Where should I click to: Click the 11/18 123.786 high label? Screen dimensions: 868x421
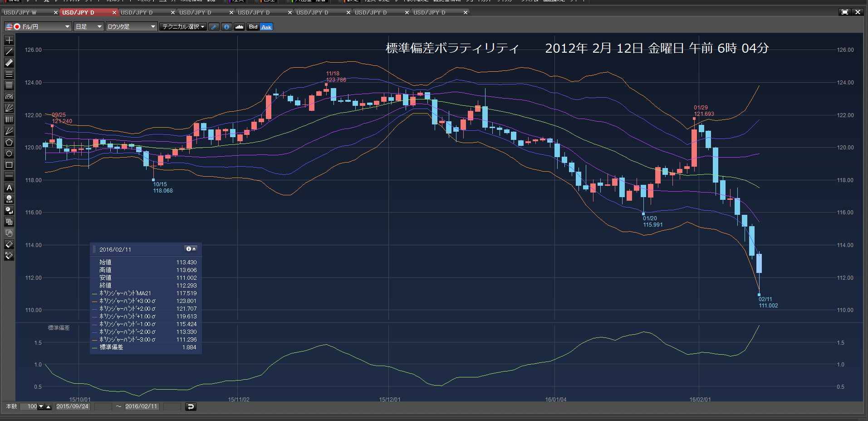(336, 77)
